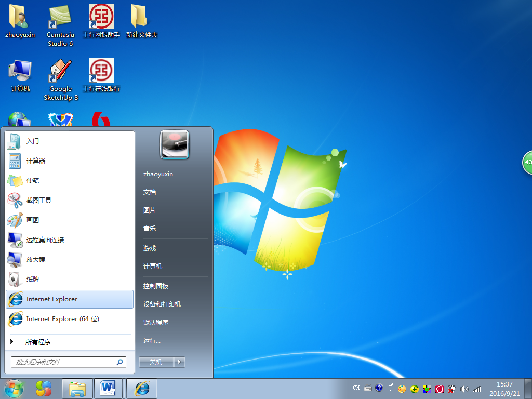532x399 pixels.
Task: Select the zhaoyuxin folder desktop icon
Action: coord(20,21)
